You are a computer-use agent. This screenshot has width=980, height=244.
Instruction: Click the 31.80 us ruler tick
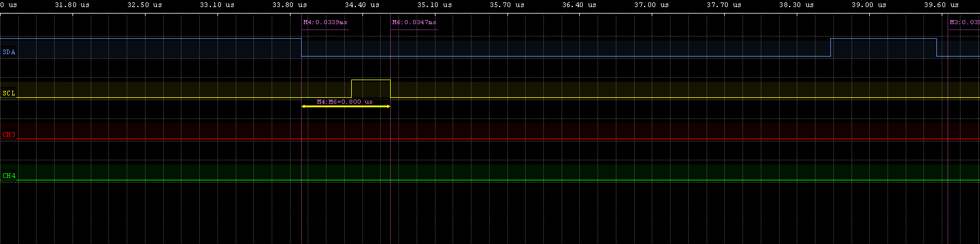pyautogui.click(x=72, y=5)
